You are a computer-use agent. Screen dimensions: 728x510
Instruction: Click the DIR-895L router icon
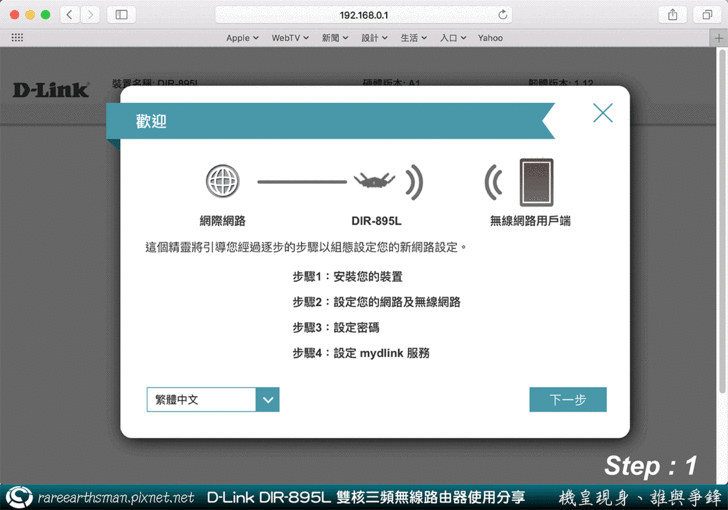pos(375,182)
